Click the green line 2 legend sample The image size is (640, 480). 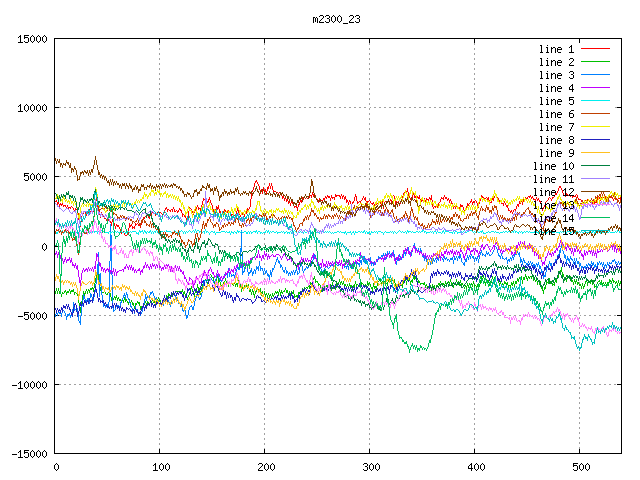[595, 62]
